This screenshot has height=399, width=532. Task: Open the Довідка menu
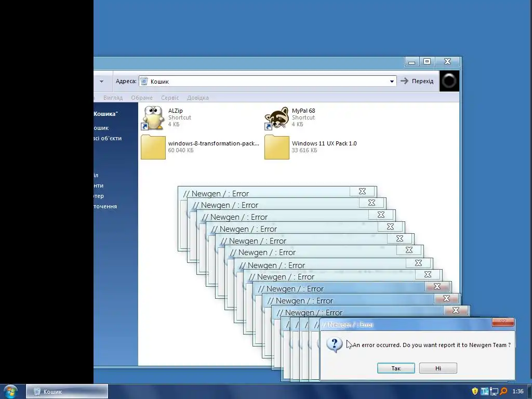[198, 98]
